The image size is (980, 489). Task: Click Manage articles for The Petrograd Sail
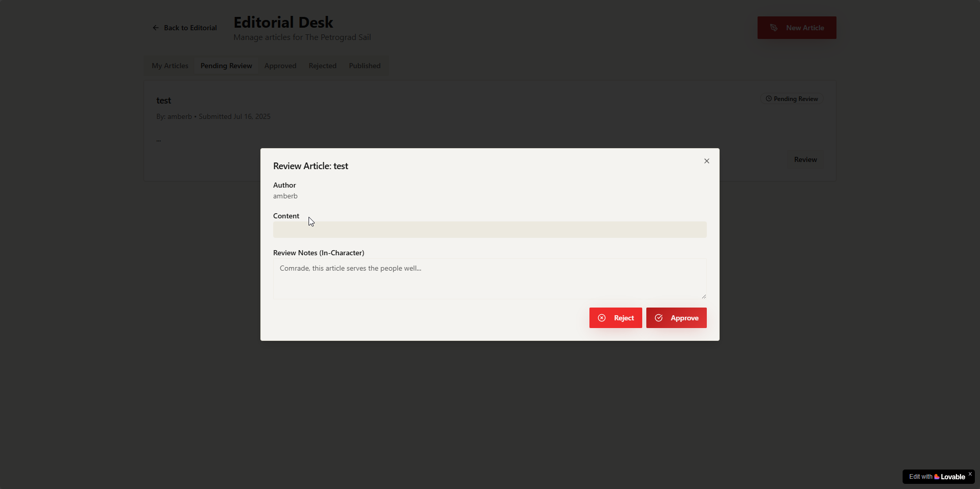coord(302,37)
